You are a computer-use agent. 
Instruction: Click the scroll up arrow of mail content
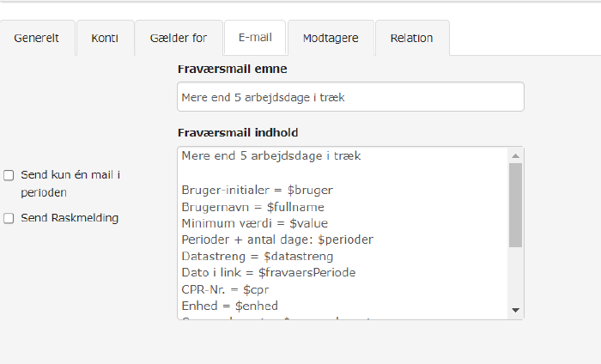click(515, 155)
